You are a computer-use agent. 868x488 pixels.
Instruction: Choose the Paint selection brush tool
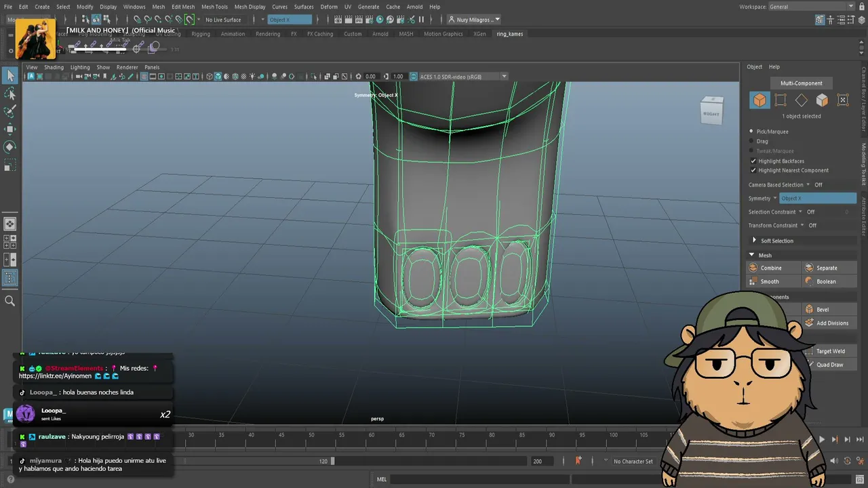[10, 111]
